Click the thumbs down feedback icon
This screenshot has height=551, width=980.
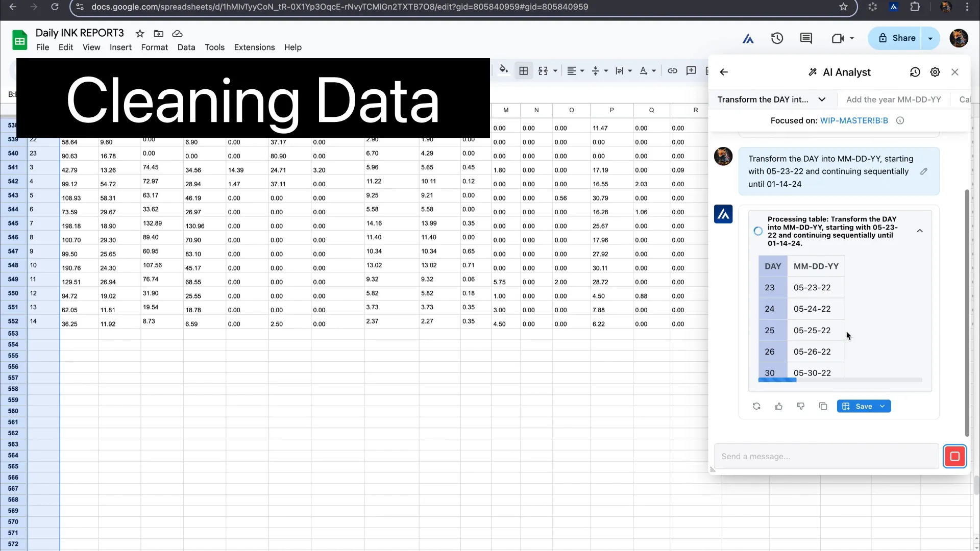800,406
